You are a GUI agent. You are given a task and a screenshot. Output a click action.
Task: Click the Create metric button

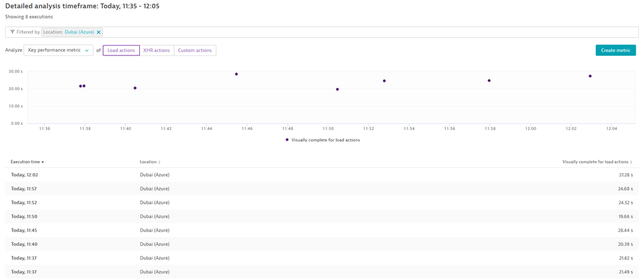[615, 50]
